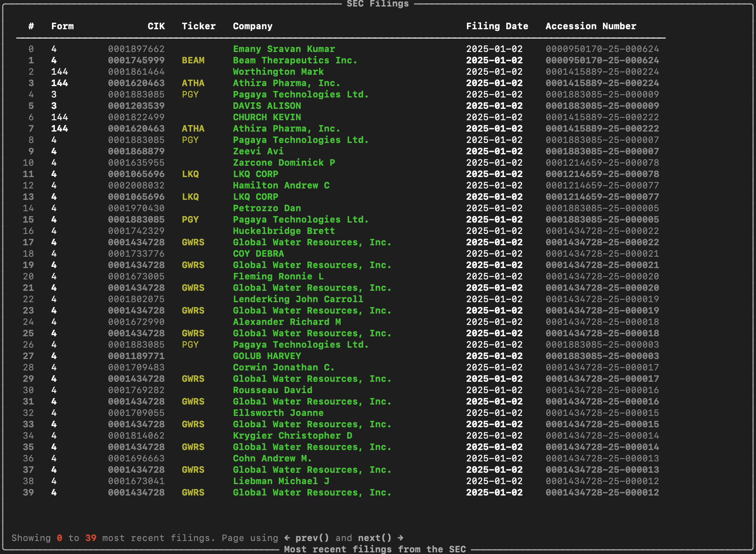Screen dimensions: 756x554
Task: Click CIK 0001696663
Action: (x=136, y=458)
